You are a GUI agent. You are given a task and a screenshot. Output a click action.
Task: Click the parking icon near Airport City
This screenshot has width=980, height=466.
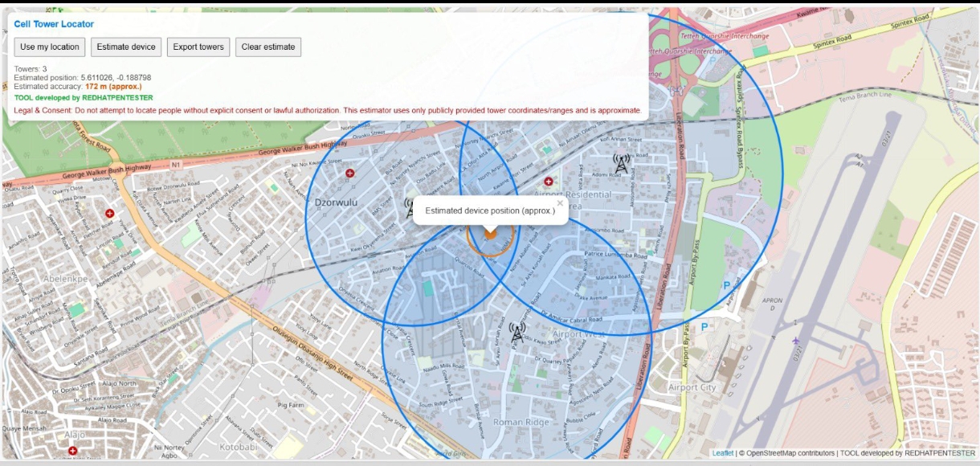point(704,327)
